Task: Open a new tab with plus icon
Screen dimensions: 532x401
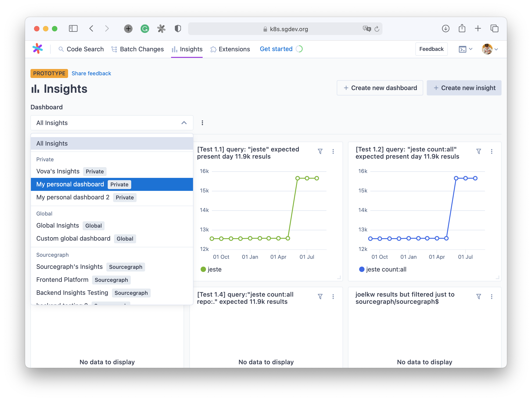Action: [478, 29]
